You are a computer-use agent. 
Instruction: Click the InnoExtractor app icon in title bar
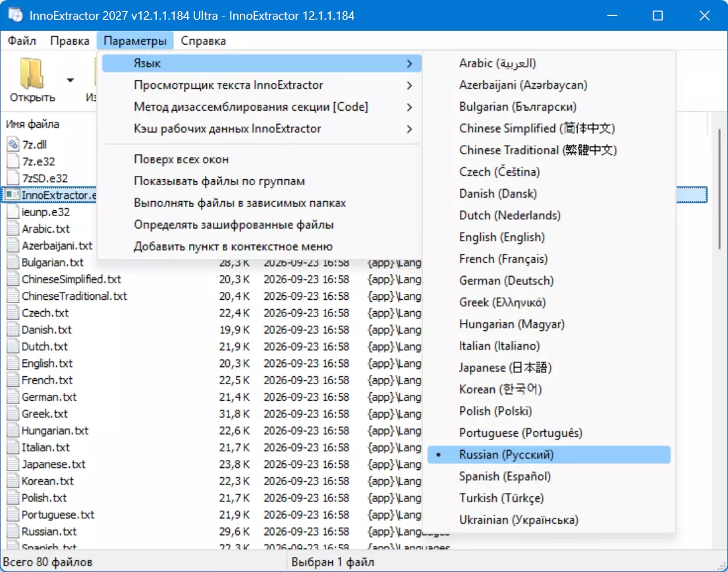tap(15, 15)
